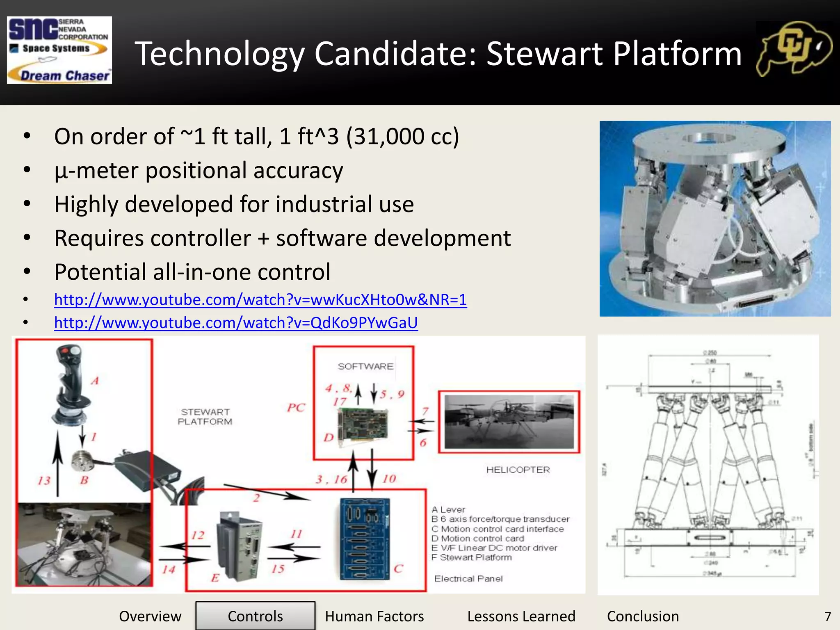Go to the Overview section
This screenshot has width=840, height=630.
click(150, 616)
